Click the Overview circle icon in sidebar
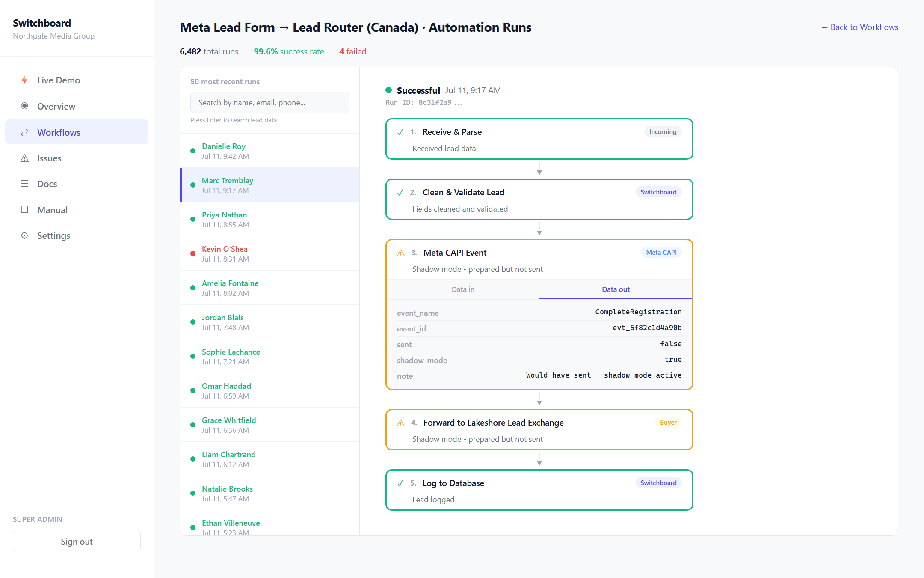 (x=24, y=106)
